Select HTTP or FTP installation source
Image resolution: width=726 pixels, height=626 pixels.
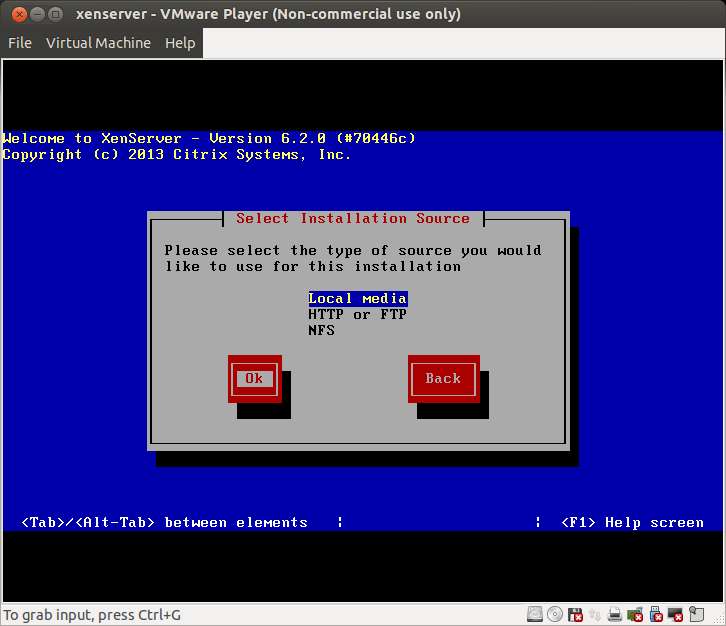point(358,314)
